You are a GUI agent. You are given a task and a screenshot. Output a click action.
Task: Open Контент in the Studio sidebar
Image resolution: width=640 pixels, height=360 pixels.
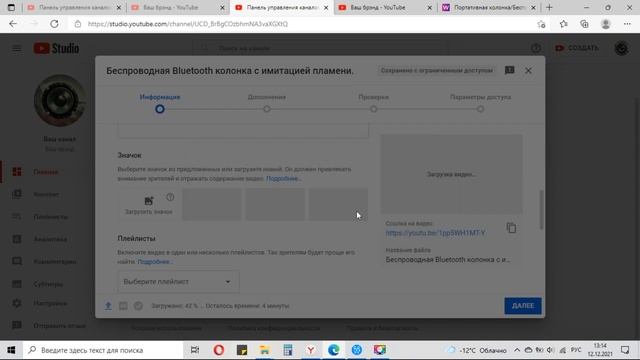click(x=46, y=194)
